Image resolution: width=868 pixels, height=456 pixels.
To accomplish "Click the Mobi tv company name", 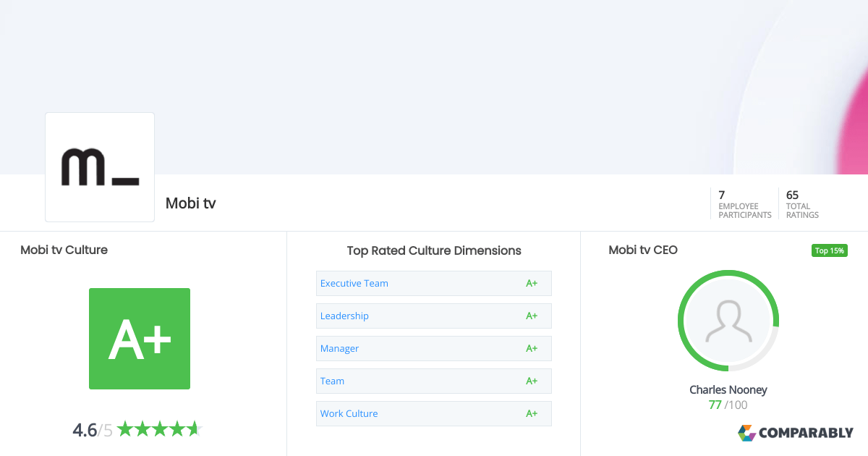I will coord(191,203).
